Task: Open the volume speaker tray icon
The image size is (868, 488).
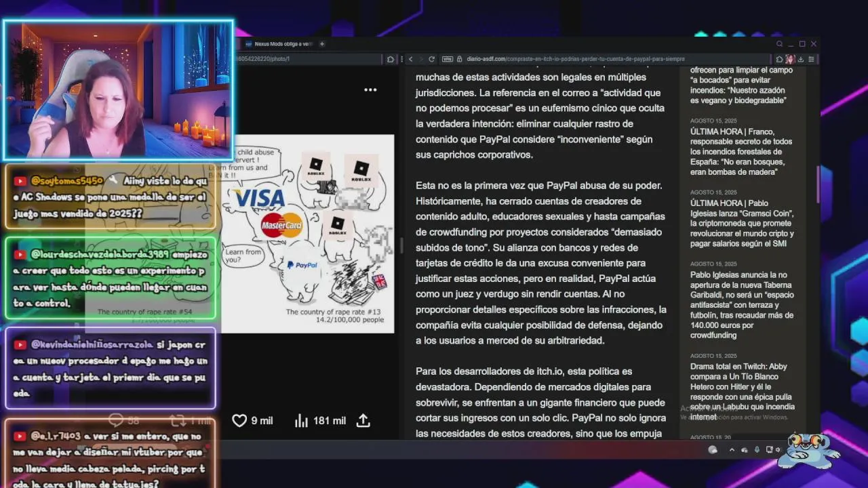Action: coord(778,450)
